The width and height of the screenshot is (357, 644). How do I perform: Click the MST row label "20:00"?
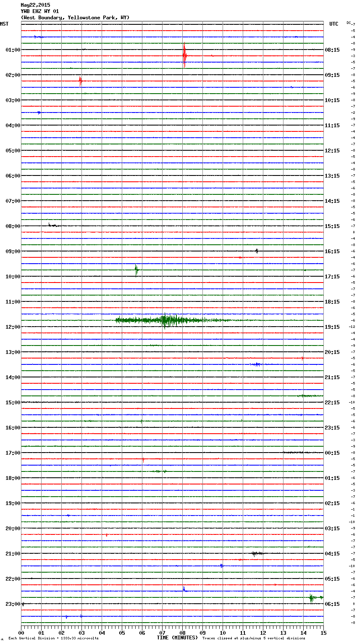pos(13,529)
